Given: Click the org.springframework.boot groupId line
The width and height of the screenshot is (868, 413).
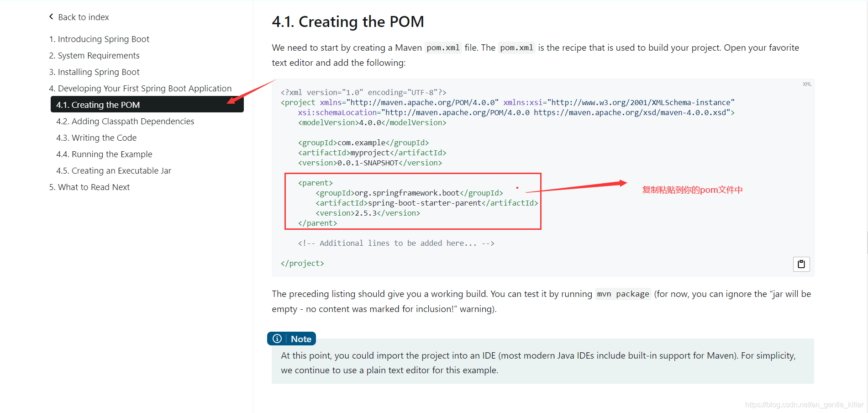Looking at the screenshot, I should point(409,193).
